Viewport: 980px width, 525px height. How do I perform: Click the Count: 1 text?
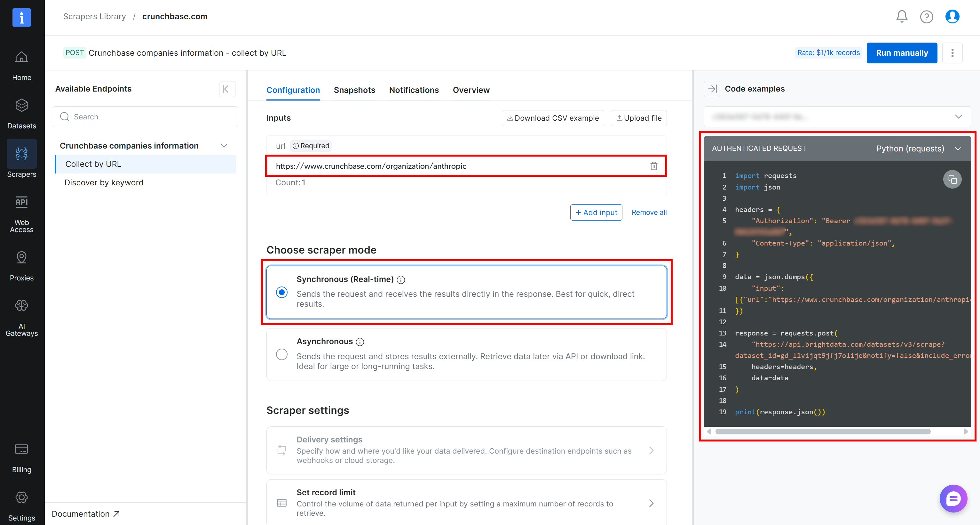coord(290,183)
